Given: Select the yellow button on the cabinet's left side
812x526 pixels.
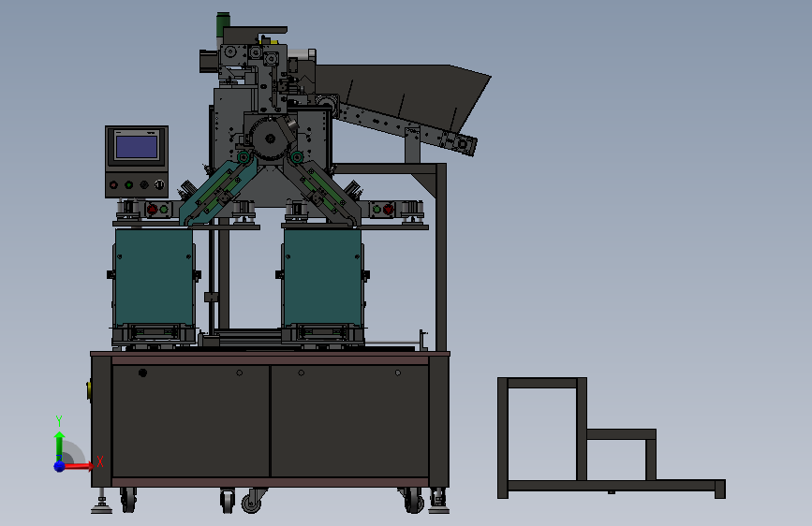Looking at the screenshot, I should (x=89, y=389).
